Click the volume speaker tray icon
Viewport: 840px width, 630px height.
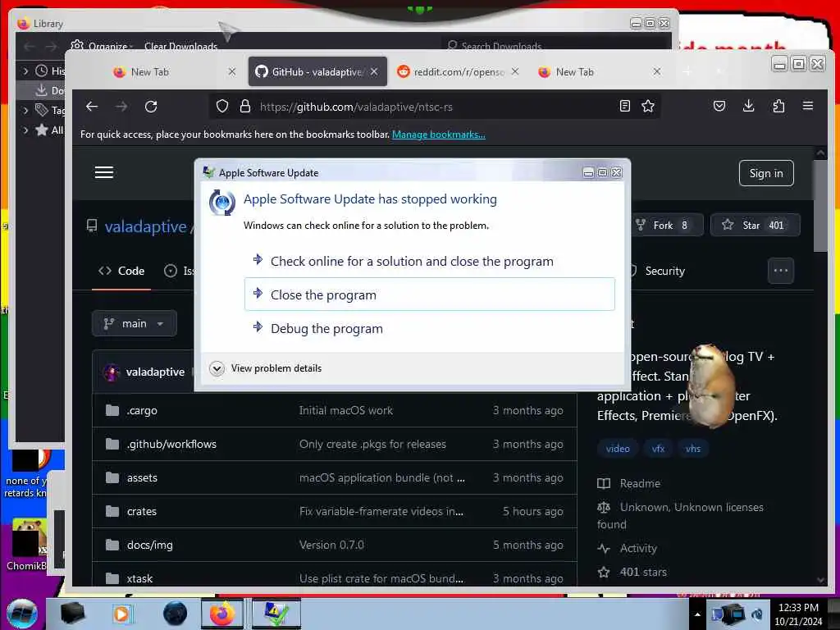click(757, 614)
